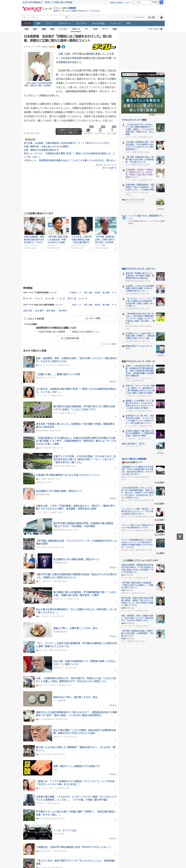Report this article via 記事に関する報告

click(31, 133)
